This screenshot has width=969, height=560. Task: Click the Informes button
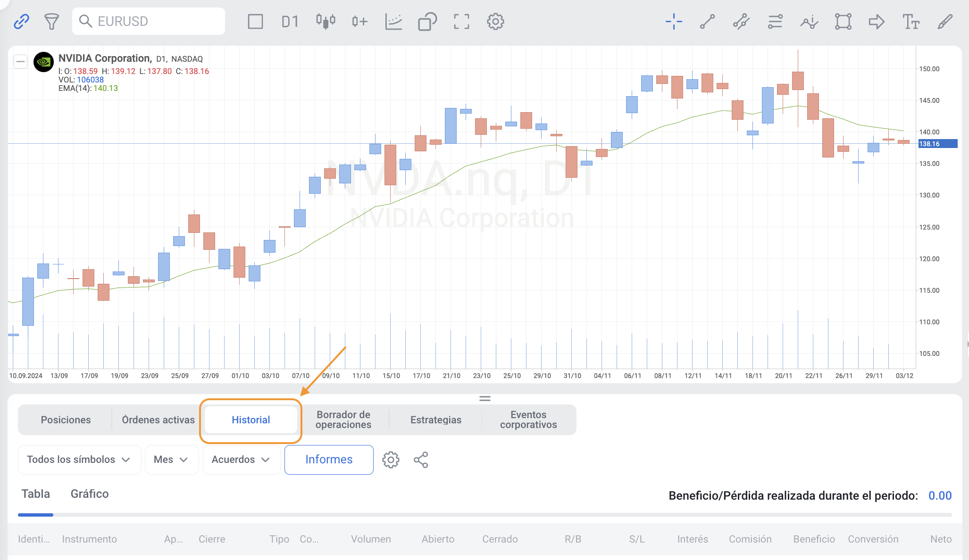point(329,460)
